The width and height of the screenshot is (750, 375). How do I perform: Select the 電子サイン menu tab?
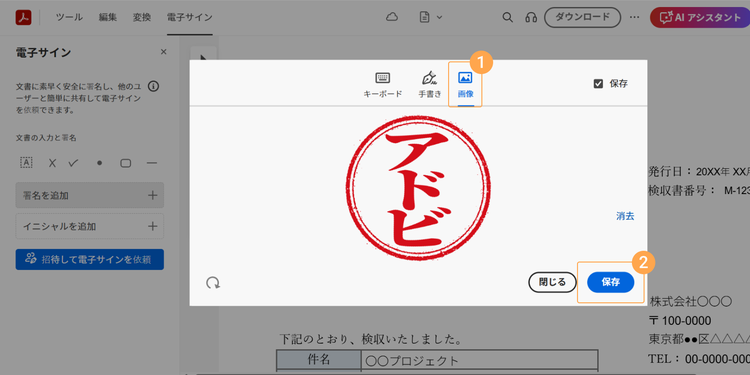tap(189, 17)
